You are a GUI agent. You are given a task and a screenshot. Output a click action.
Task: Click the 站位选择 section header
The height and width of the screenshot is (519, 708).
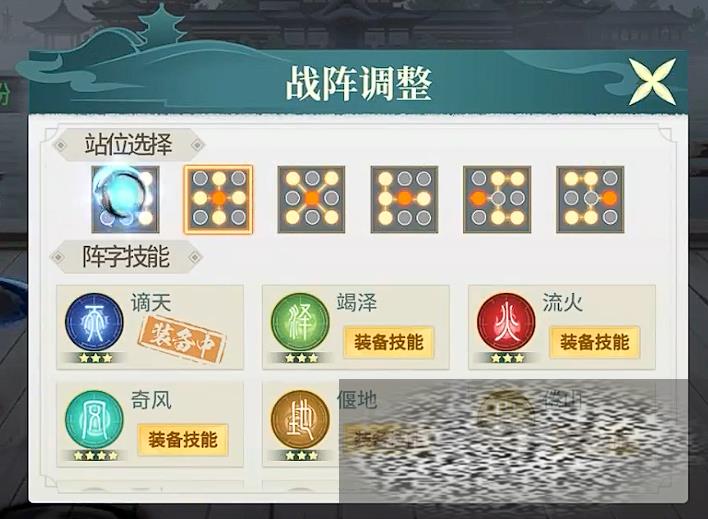tap(128, 145)
